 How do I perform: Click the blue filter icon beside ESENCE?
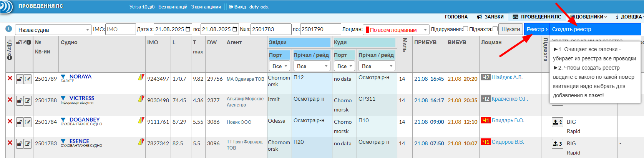tap(63, 141)
